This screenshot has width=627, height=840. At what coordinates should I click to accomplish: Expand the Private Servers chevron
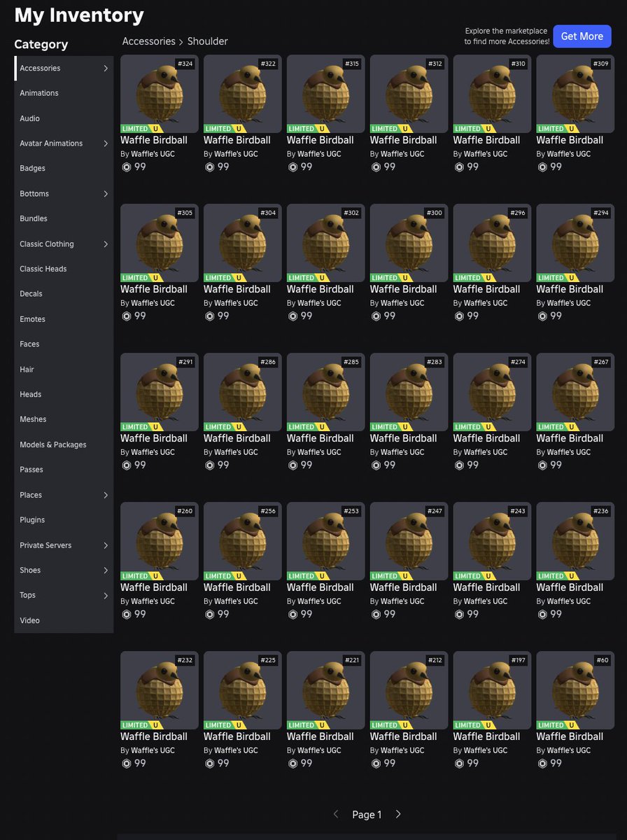106,545
